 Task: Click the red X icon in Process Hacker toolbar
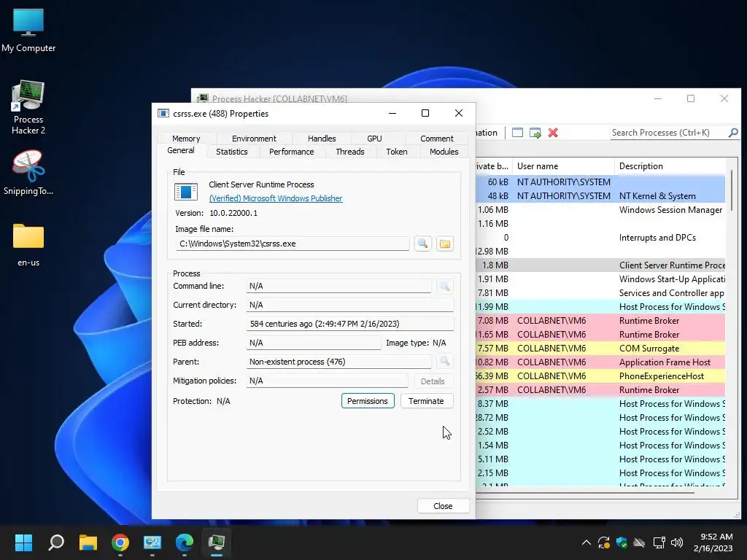(x=553, y=133)
